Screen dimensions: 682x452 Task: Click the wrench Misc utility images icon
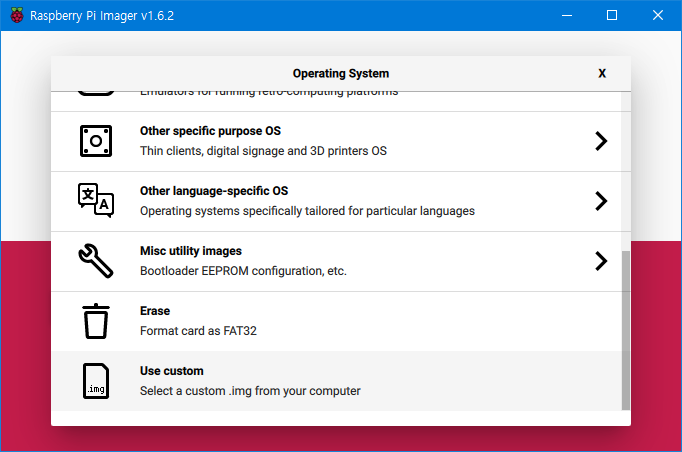pos(96,261)
